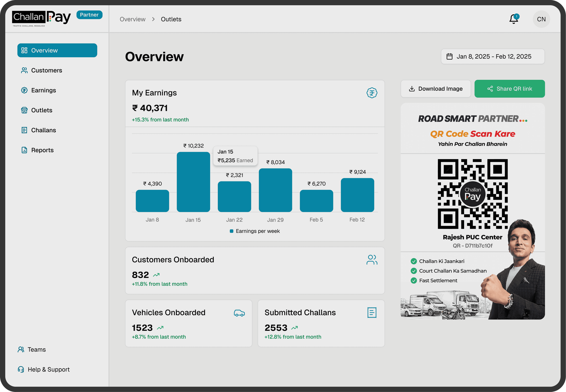Open Help & Support headset icon
The height and width of the screenshot is (392, 566).
click(21, 369)
